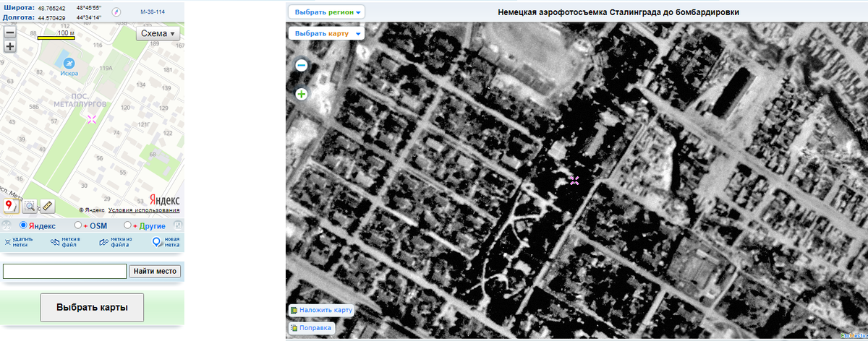Click the latitude value 48°45'55"
The image size is (868, 341).
pos(88,7)
